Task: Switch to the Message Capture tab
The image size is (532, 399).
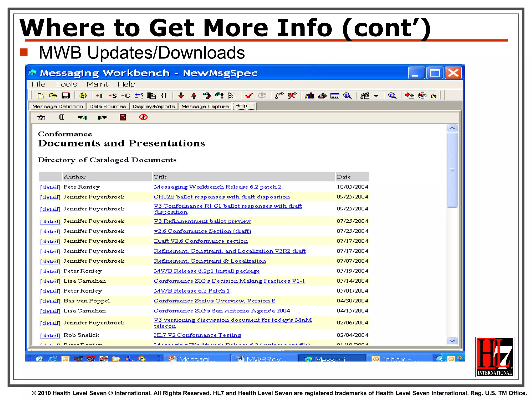Action: (x=205, y=107)
